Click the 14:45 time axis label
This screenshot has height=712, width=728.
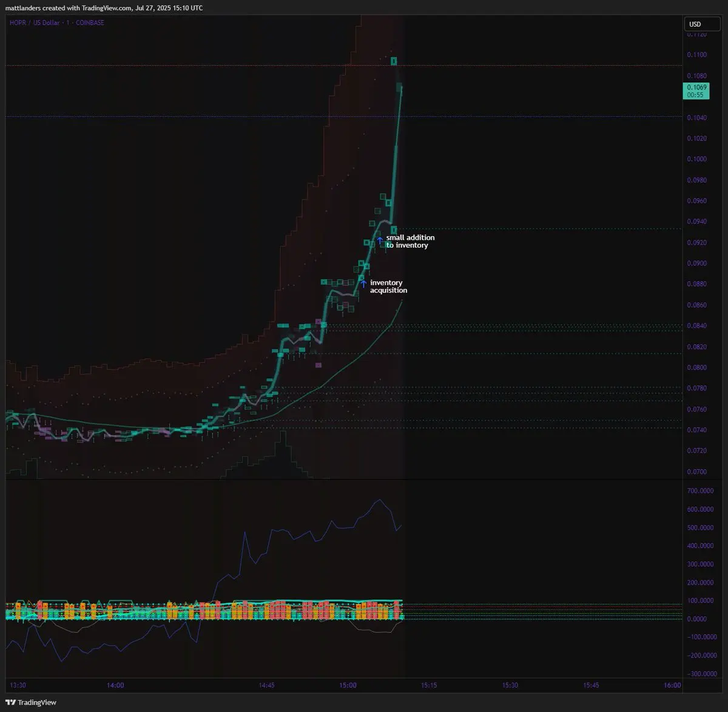click(x=266, y=685)
